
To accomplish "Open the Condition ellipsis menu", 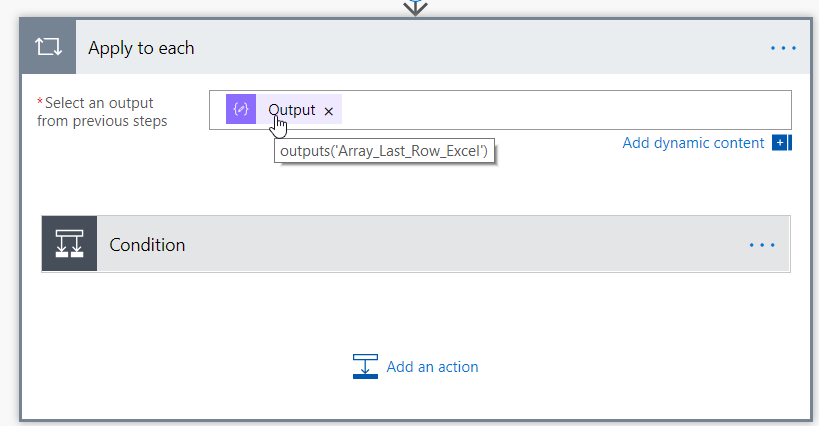I will pos(762,244).
